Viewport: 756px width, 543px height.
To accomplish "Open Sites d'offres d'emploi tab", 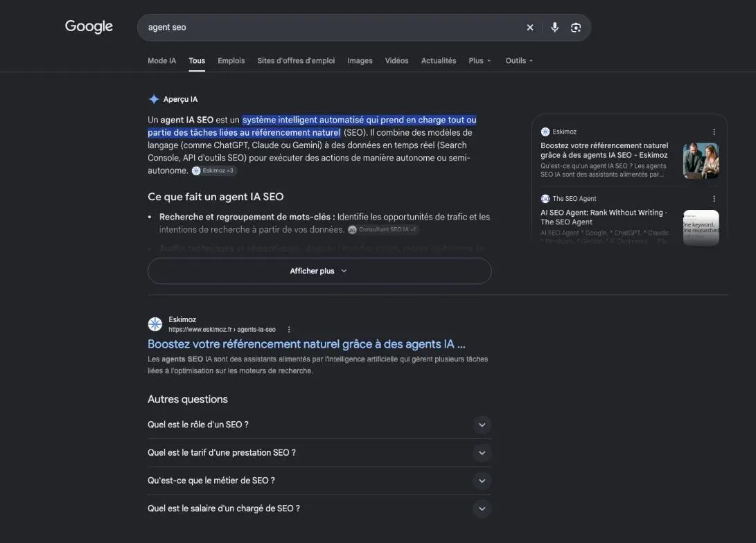I will click(296, 61).
